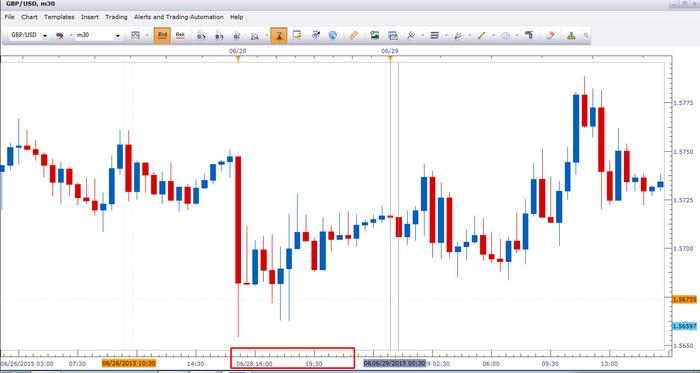Open the Chart menu

[x=29, y=17]
